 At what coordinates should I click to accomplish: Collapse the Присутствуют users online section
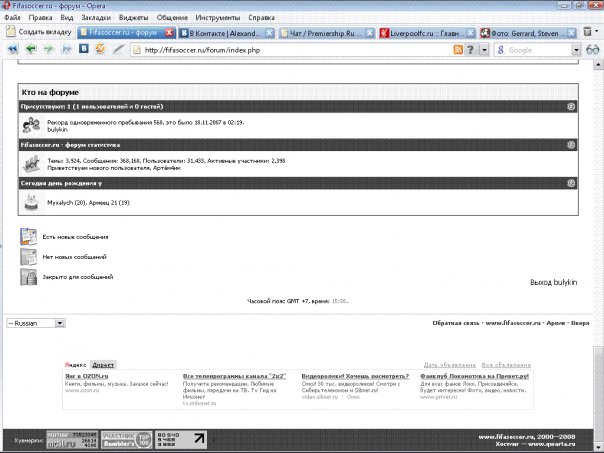(x=571, y=106)
